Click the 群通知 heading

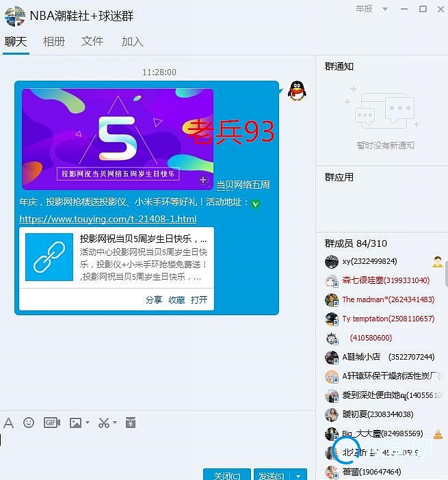click(x=339, y=66)
